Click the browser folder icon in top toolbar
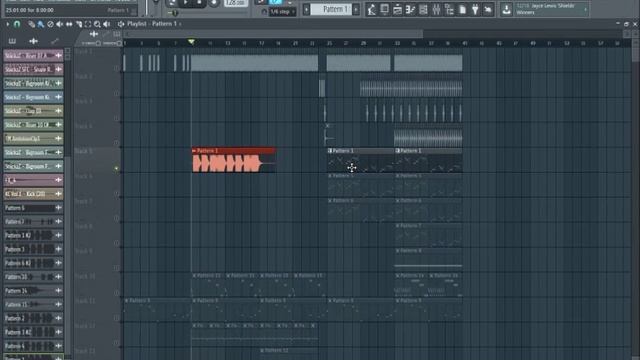The height and width of the screenshot is (360, 640). pos(397,9)
